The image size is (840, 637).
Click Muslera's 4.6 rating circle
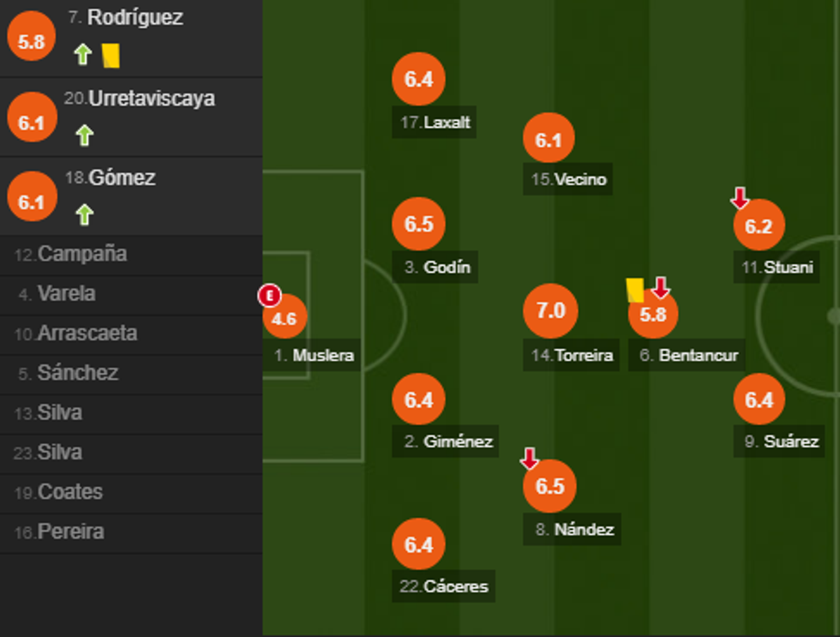[285, 319]
